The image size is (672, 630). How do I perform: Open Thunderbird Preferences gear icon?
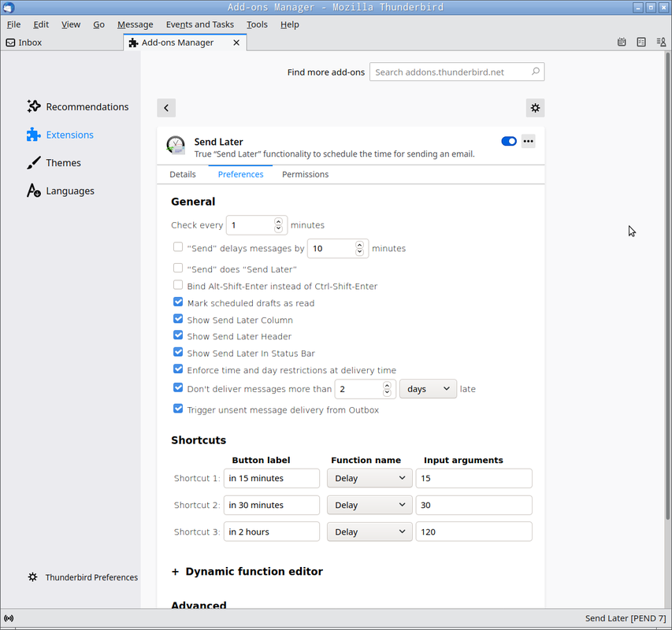32,577
